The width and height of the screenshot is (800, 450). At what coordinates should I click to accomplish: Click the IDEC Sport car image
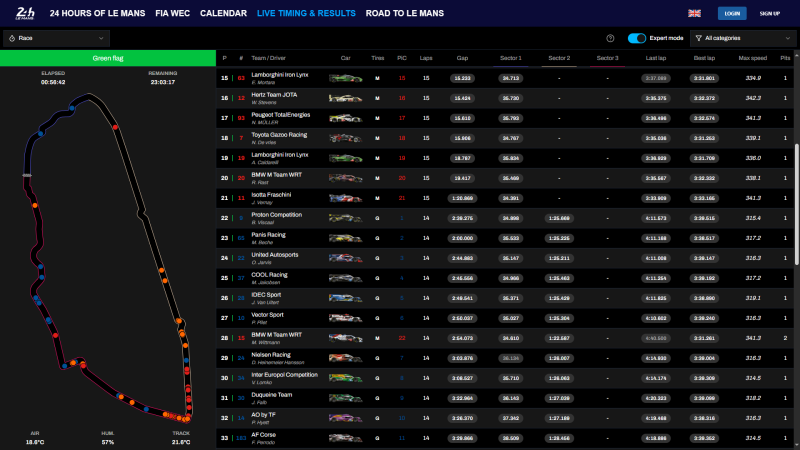tap(345, 298)
